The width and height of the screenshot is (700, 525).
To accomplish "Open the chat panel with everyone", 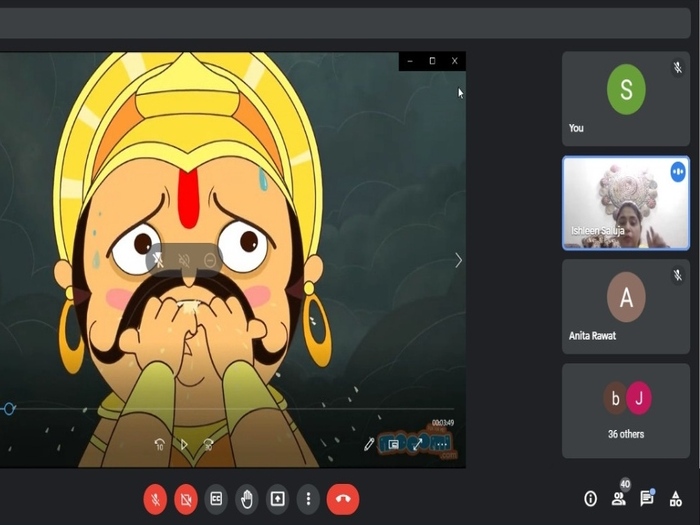I will 646,498.
